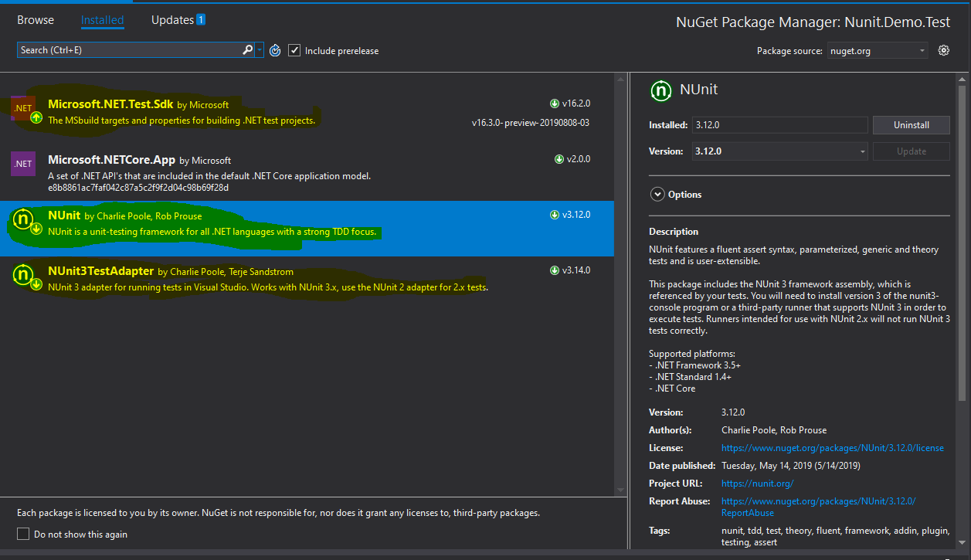This screenshot has width=971, height=560.
Task: Click the Microsoft.NET.Test.Sdk package icon
Action: [22, 108]
